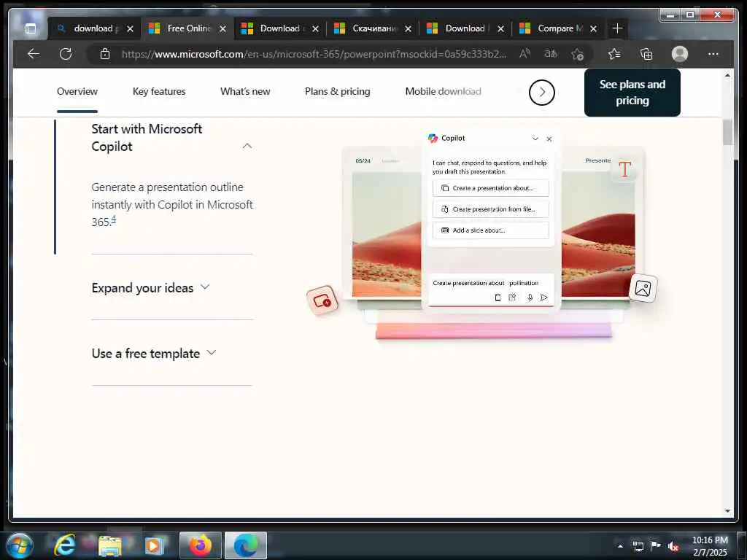Open Windows Media Player on taskbar
Viewport: 747px width, 560px height.
154,545
